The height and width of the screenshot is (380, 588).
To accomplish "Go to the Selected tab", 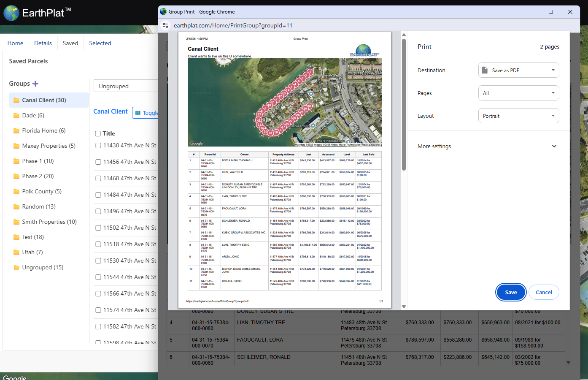I will click(100, 43).
